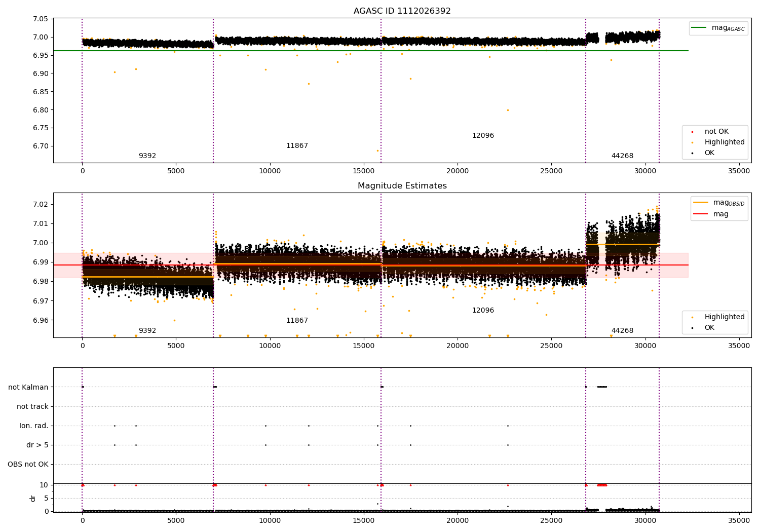
Task: Click x-axis tick '20000' under Magnitude Estimates plot
Action: pyautogui.click(x=457, y=346)
